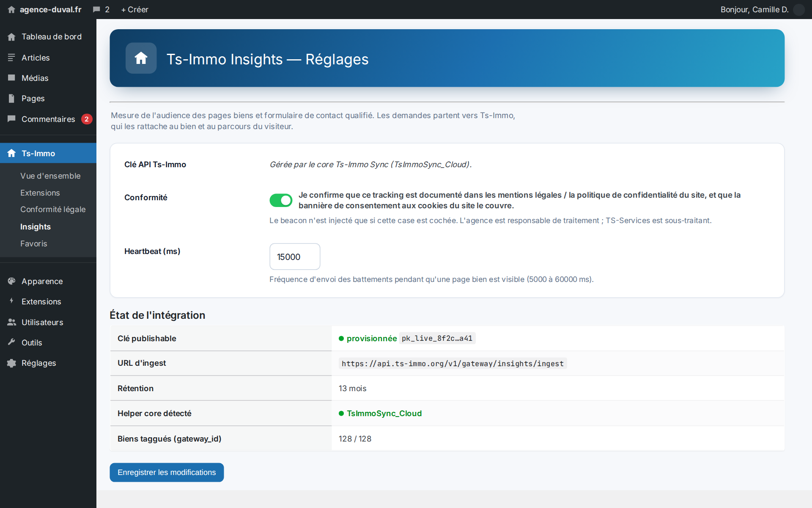Click the Ts-Immo house icon in sidebar
The image size is (812, 508).
(11, 153)
